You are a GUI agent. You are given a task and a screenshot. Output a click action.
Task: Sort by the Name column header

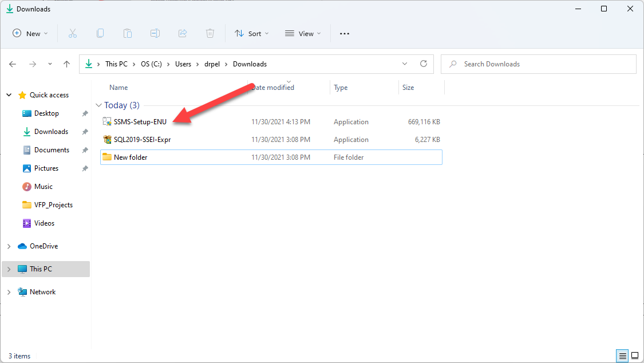tap(118, 88)
